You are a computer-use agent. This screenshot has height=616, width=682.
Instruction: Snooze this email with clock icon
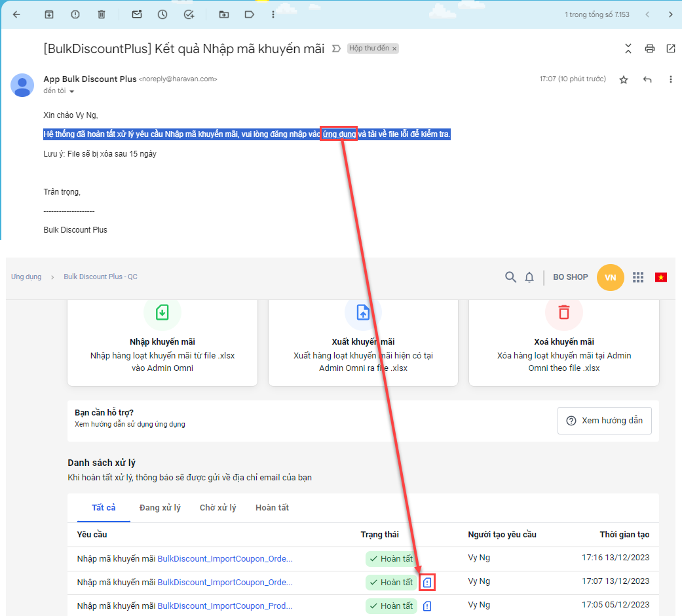[162, 14]
